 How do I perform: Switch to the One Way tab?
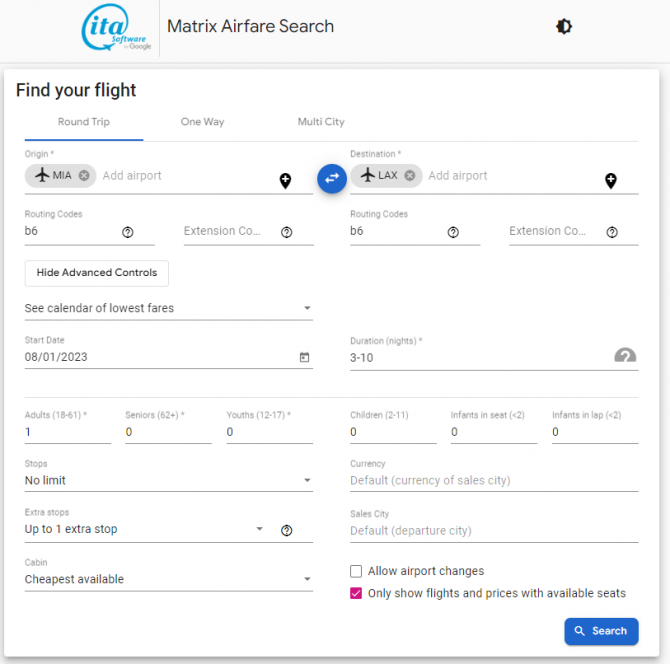(x=202, y=122)
